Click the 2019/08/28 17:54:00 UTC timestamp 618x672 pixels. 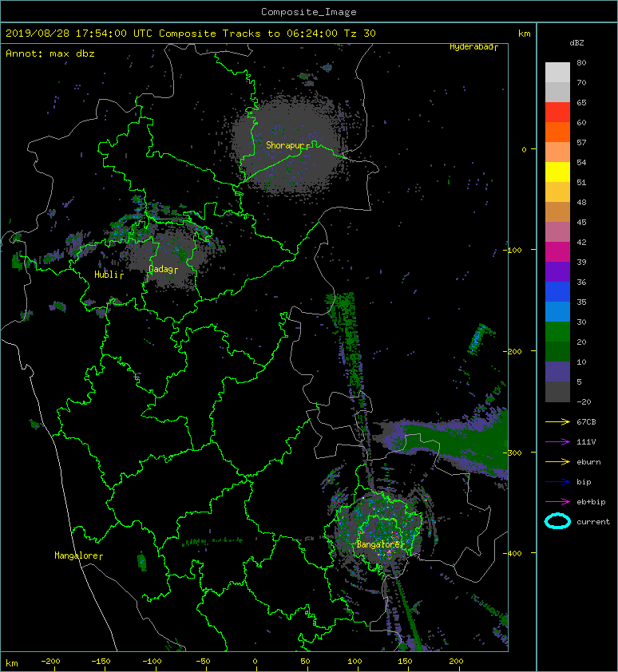79,34
